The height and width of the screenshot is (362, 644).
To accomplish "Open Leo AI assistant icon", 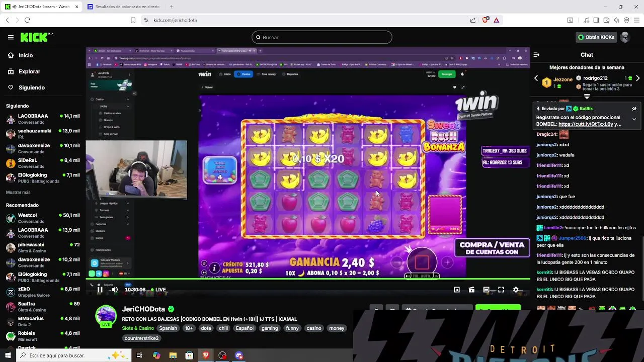I will (x=616, y=20).
